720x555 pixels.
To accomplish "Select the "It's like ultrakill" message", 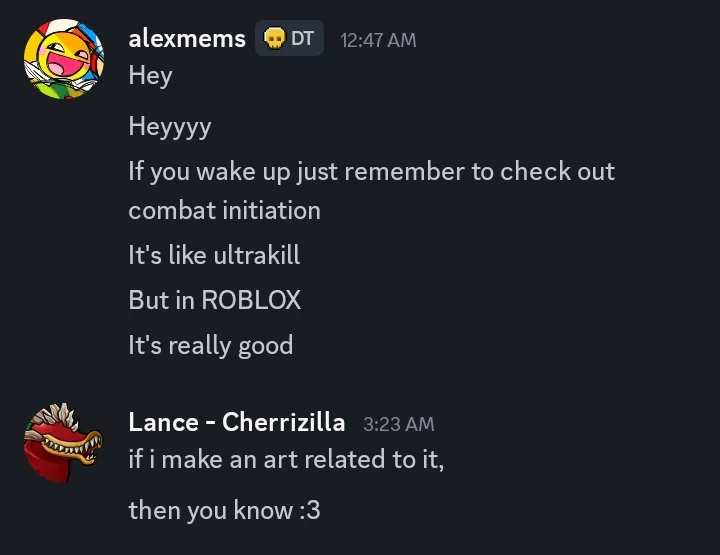I will point(214,255).
